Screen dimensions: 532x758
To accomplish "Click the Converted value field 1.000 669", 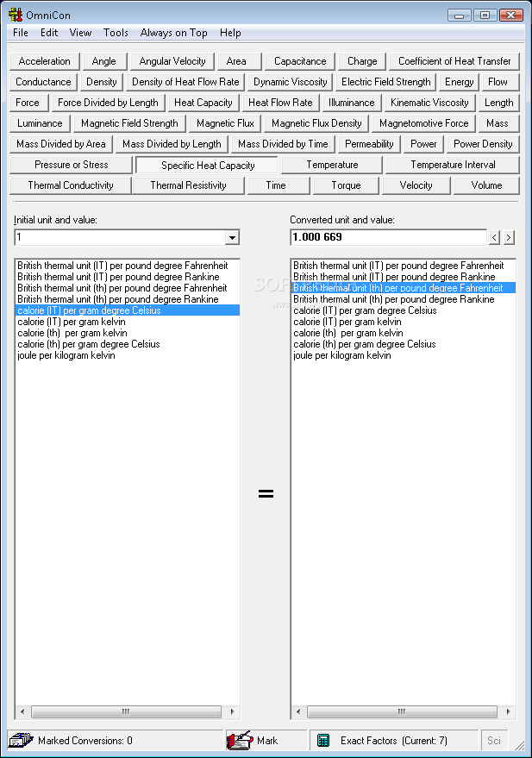I will pyautogui.click(x=389, y=237).
